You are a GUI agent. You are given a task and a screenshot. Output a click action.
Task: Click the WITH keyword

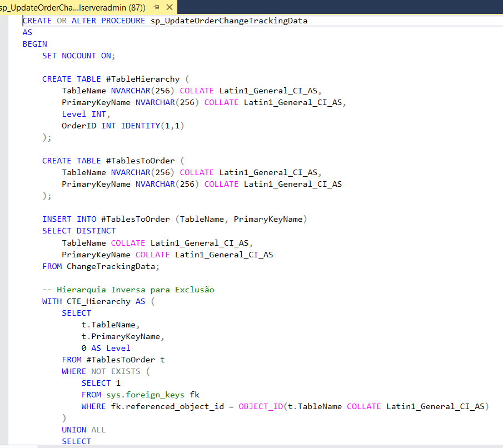pos(52,302)
